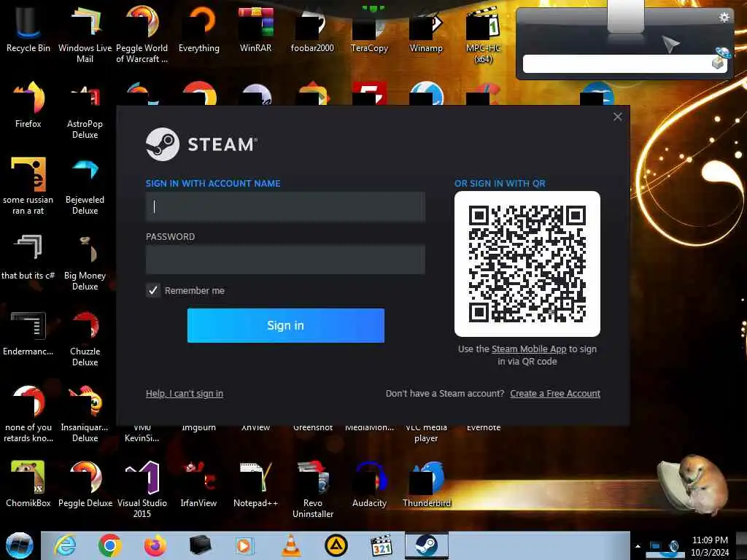Image resolution: width=747 pixels, height=560 pixels.
Task: Open Insaniquarium Deluxe desktop shortcut
Action: (x=85, y=413)
